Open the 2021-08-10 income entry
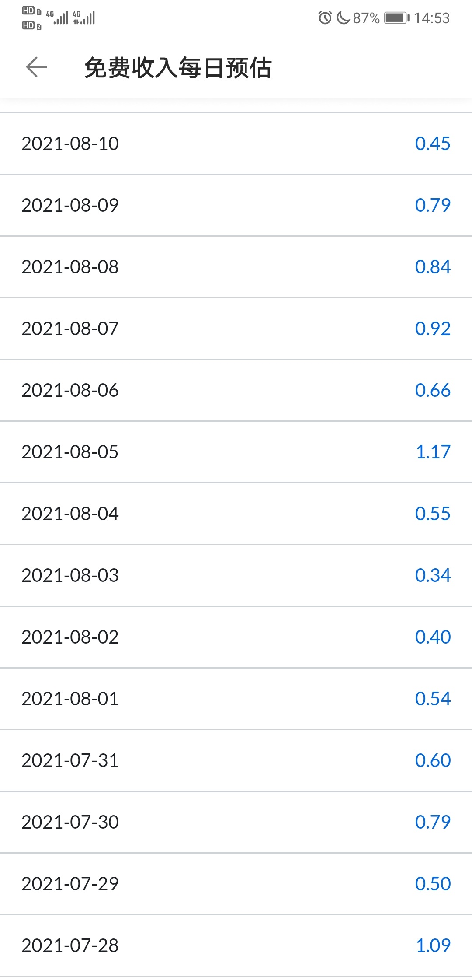 [x=70, y=143]
